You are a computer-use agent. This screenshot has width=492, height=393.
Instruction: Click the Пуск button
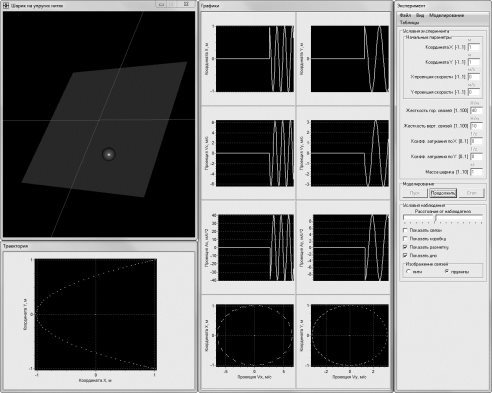[x=415, y=193]
